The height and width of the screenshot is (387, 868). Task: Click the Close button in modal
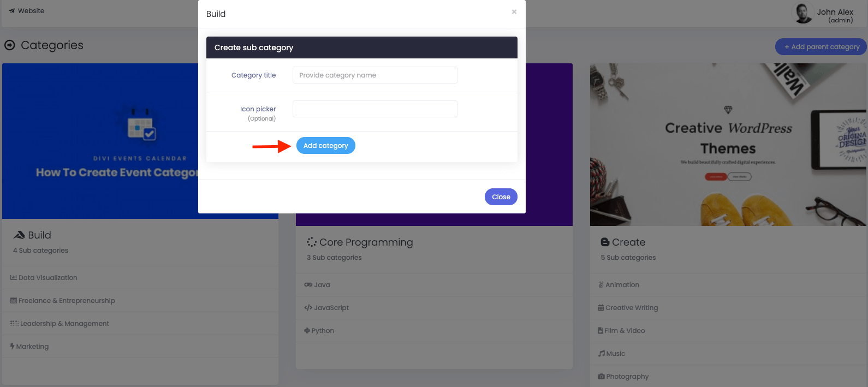[x=501, y=197]
